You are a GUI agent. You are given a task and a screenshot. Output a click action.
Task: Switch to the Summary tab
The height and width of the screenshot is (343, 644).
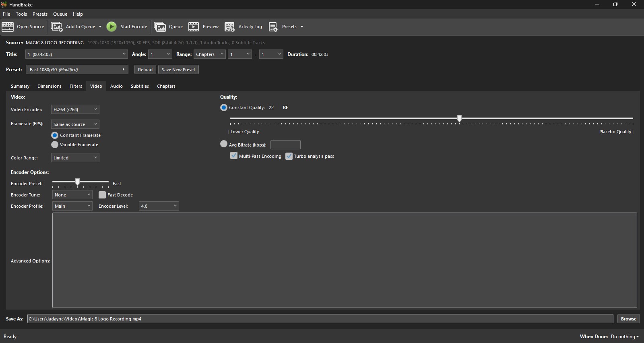pos(20,86)
